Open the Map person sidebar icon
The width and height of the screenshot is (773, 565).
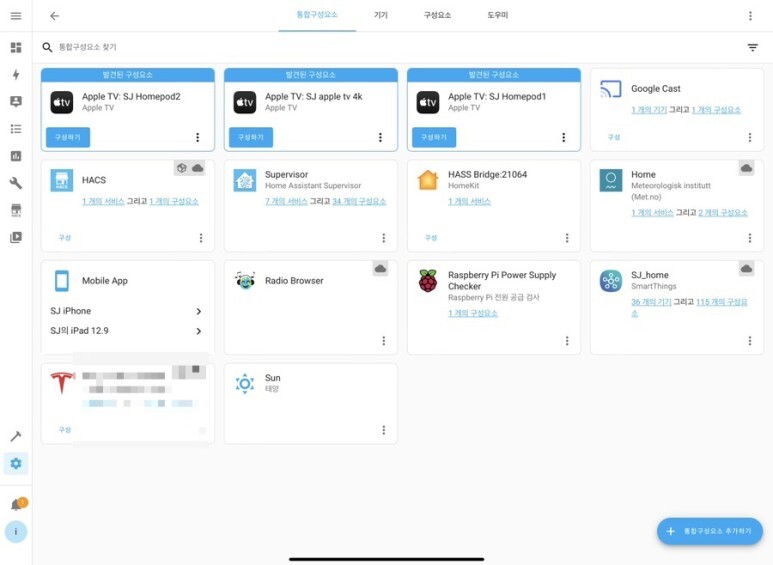pos(16,102)
